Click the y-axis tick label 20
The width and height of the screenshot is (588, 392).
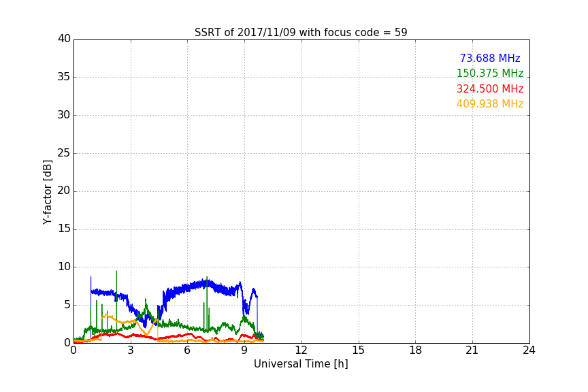(x=64, y=191)
